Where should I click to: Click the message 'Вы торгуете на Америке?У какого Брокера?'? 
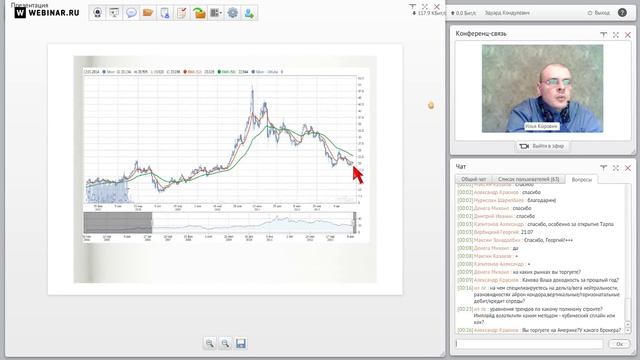[x=571, y=330]
